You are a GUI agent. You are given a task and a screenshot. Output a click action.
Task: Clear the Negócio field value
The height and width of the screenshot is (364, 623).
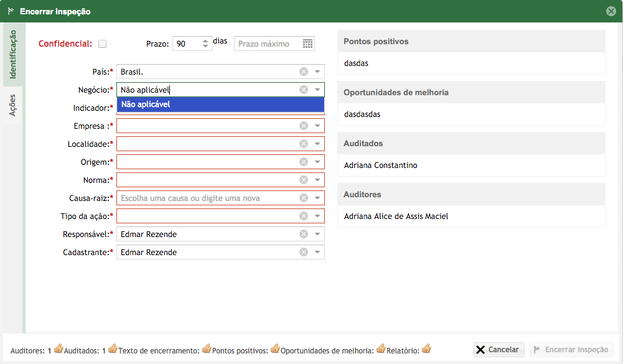coord(304,90)
